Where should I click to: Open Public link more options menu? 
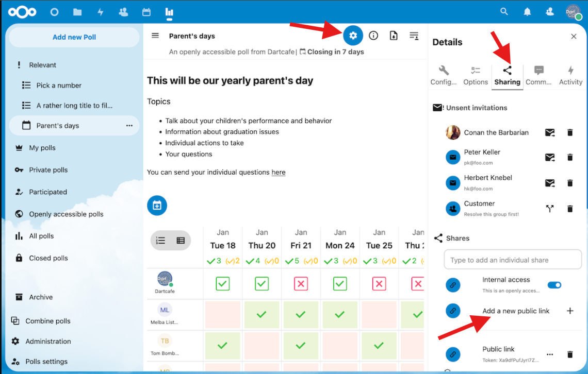(550, 354)
